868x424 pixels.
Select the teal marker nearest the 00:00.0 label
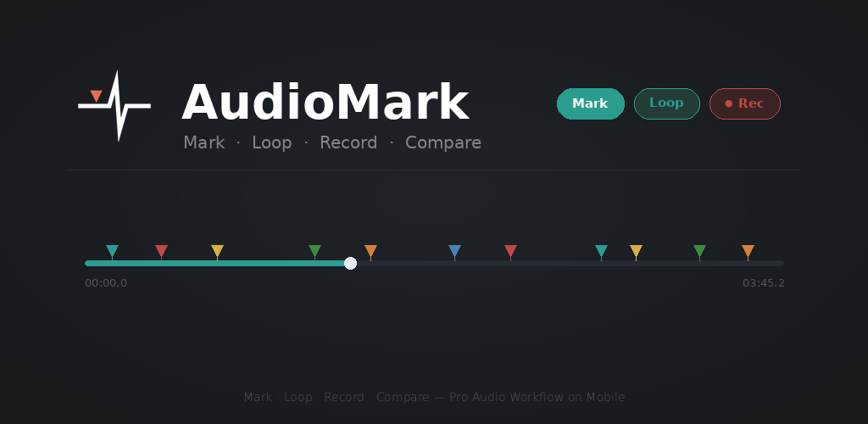pyautogui.click(x=113, y=252)
